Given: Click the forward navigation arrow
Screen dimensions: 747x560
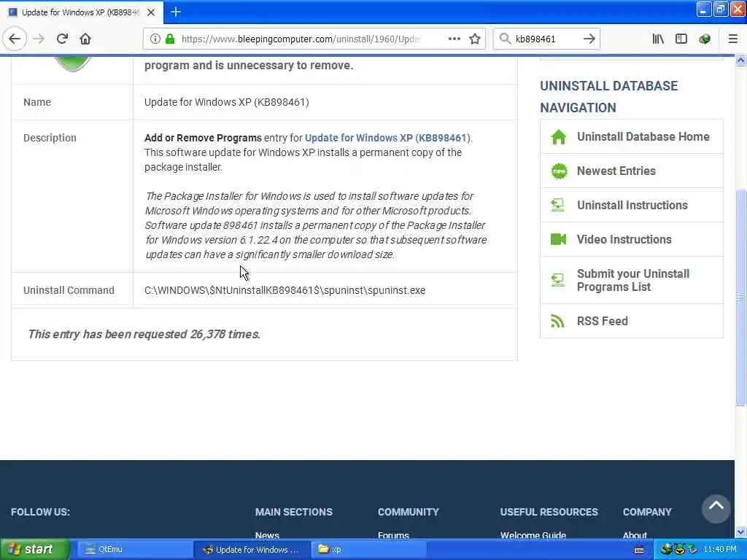Looking at the screenshot, I should [39, 39].
